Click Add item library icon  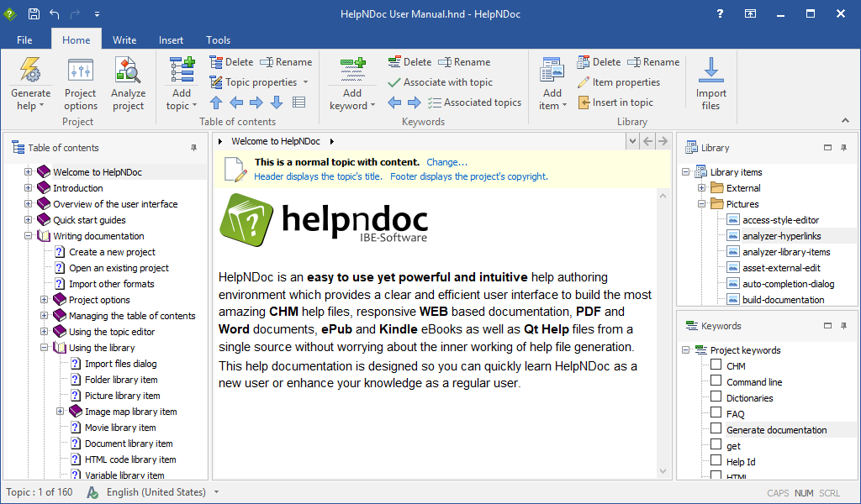point(552,71)
